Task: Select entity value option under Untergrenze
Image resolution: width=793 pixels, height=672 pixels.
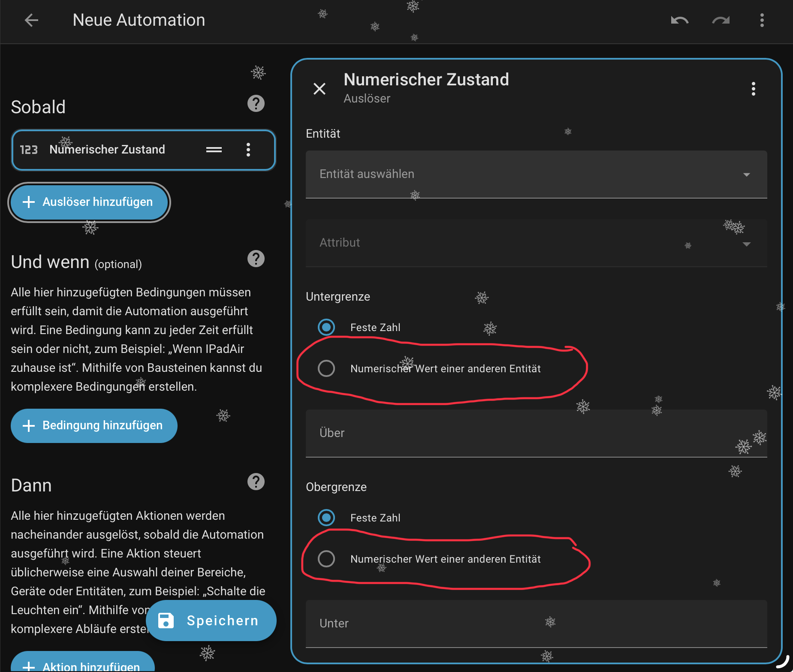Action: pos(326,368)
